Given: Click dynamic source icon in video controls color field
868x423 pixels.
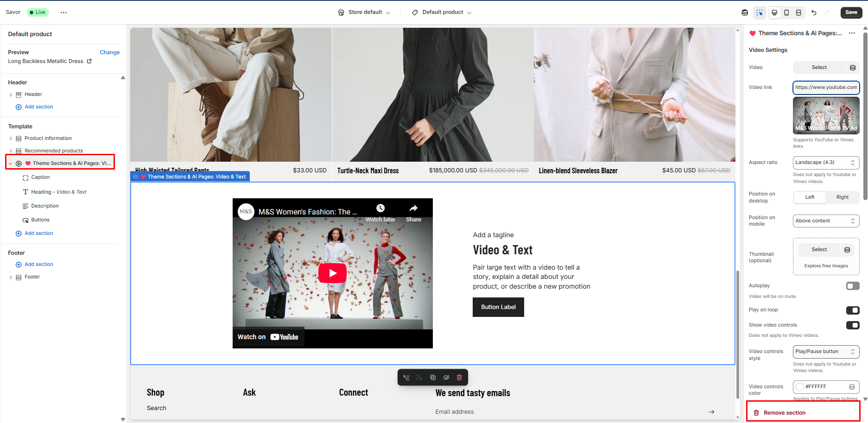Looking at the screenshot, I should 852,387.
